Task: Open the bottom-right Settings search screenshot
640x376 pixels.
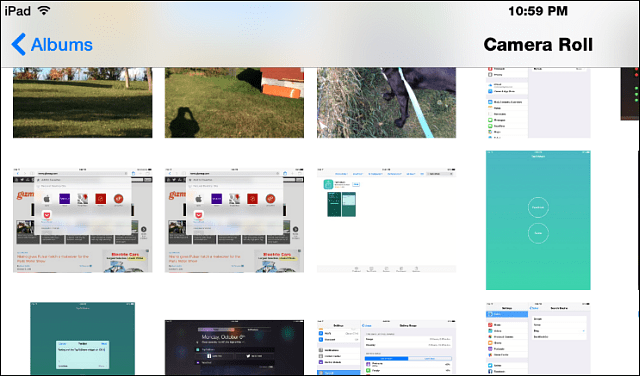Action: (x=538, y=338)
